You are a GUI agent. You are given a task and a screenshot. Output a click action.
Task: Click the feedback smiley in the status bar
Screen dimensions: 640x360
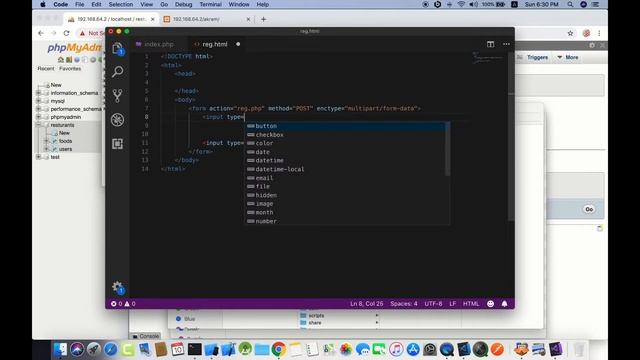pos(491,304)
